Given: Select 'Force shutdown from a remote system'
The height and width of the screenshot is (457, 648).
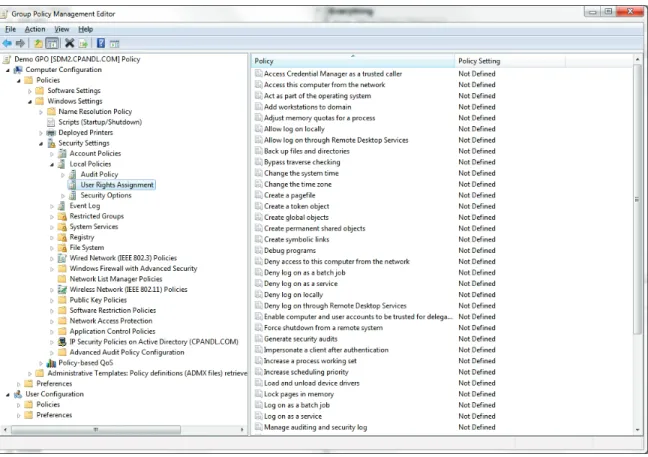Looking at the screenshot, I should coord(323,328).
